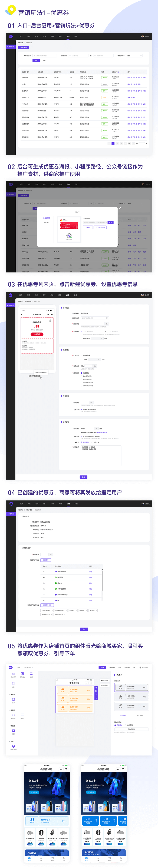The image size is (158, 868).
Task: Collapse the 营销类 group in the page builder
Action: tap(9, 726)
